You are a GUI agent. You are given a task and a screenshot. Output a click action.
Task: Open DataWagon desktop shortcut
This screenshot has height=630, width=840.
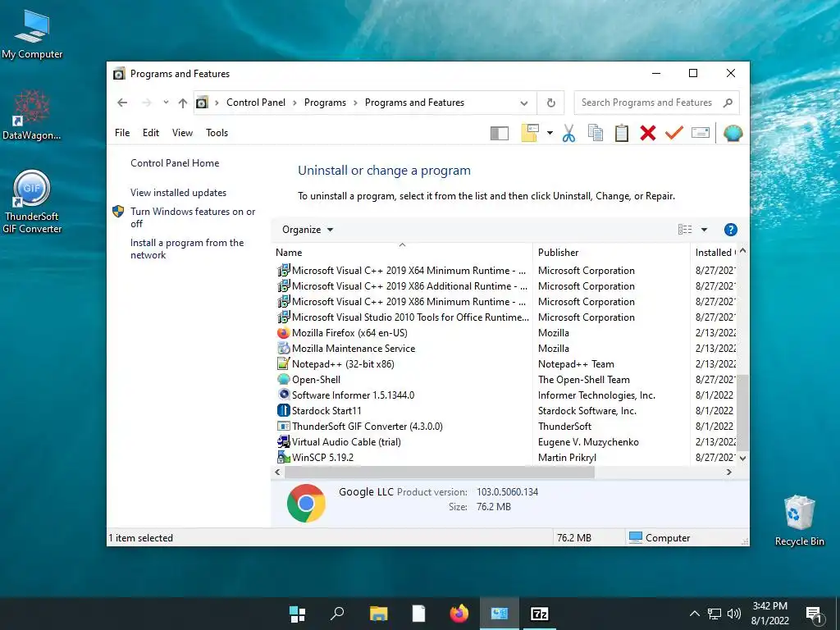(32, 115)
